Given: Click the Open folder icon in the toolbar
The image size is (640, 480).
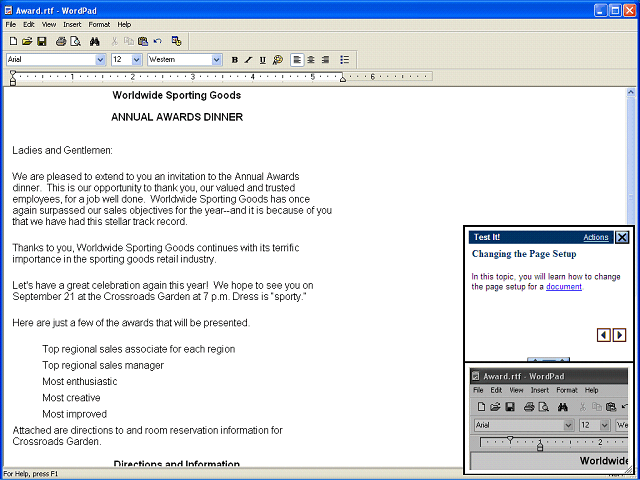Looking at the screenshot, I should click(27, 41).
